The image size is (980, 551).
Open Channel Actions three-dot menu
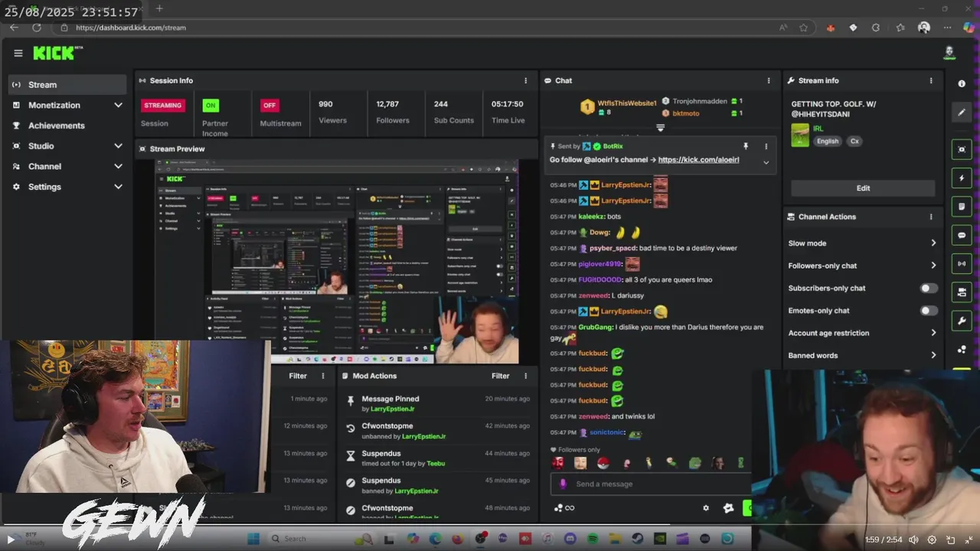click(931, 217)
